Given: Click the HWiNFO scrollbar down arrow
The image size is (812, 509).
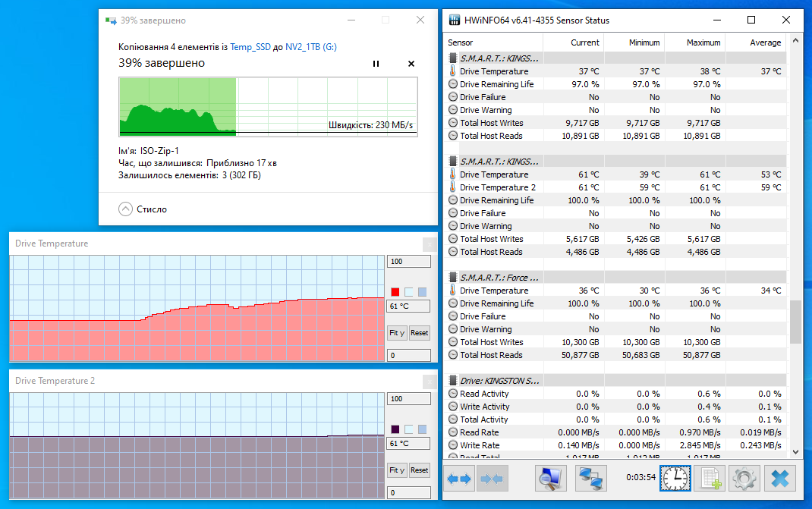Looking at the screenshot, I should (x=796, y=451).
